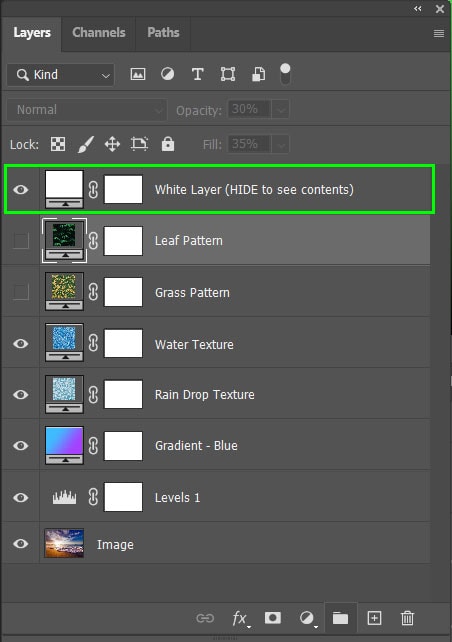Create a new group folder
452x642 pixels.
click(340, 618)
